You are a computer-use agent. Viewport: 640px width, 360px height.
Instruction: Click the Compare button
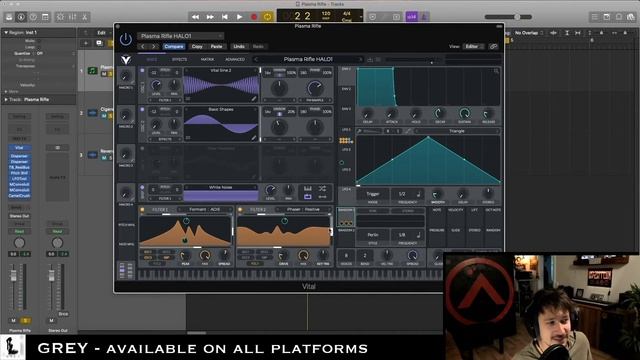pos(174,47)
